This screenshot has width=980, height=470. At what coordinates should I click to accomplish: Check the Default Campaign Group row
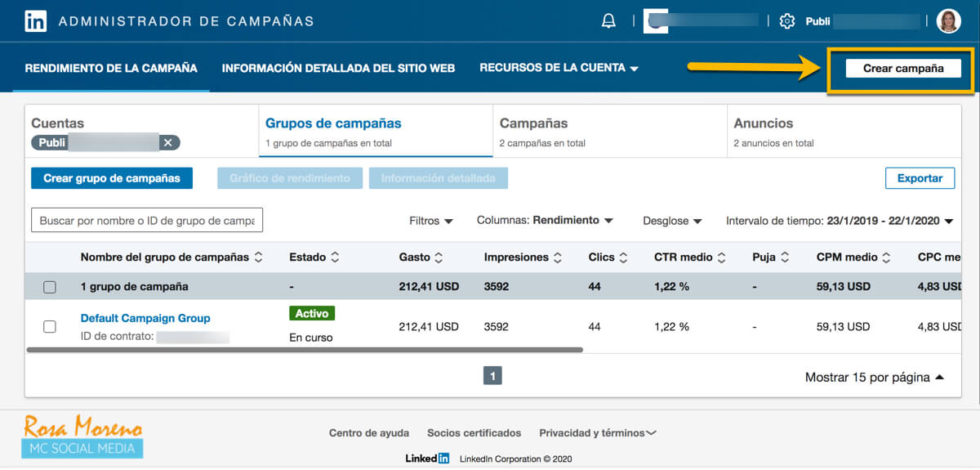point(50,326)
